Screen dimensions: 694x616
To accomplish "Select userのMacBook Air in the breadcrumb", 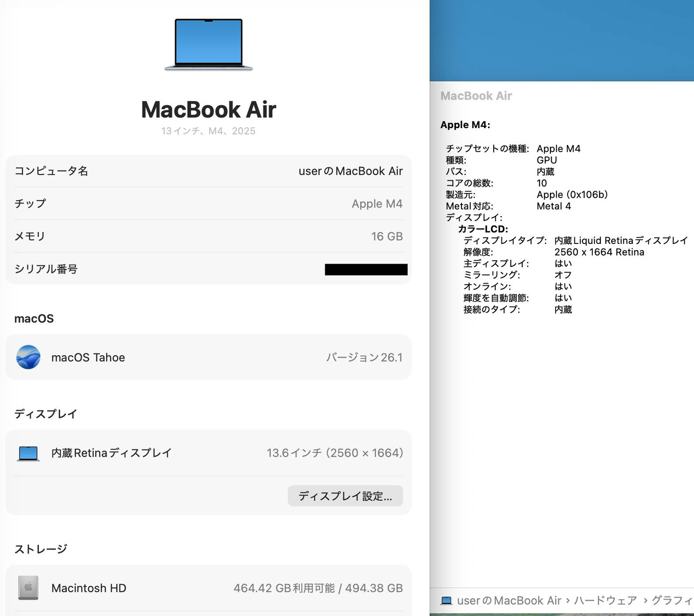I will click(509, 600).
